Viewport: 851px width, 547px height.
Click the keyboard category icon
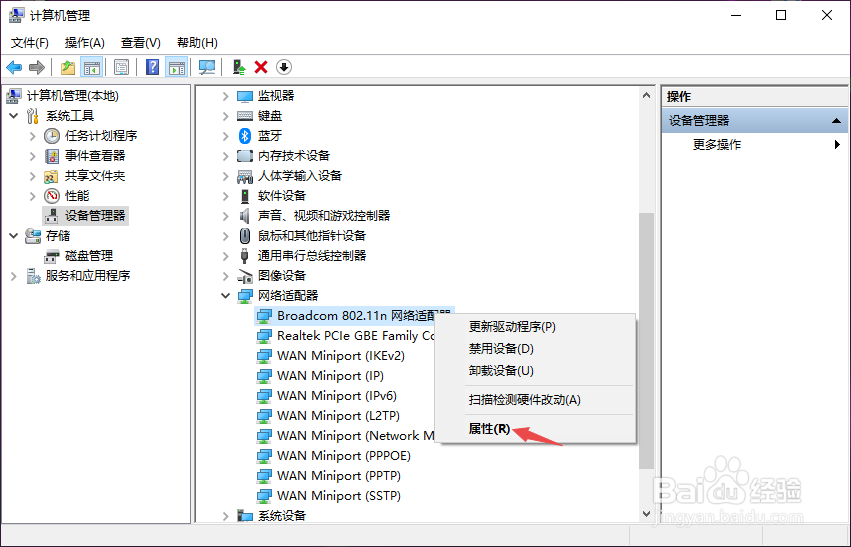245,116
